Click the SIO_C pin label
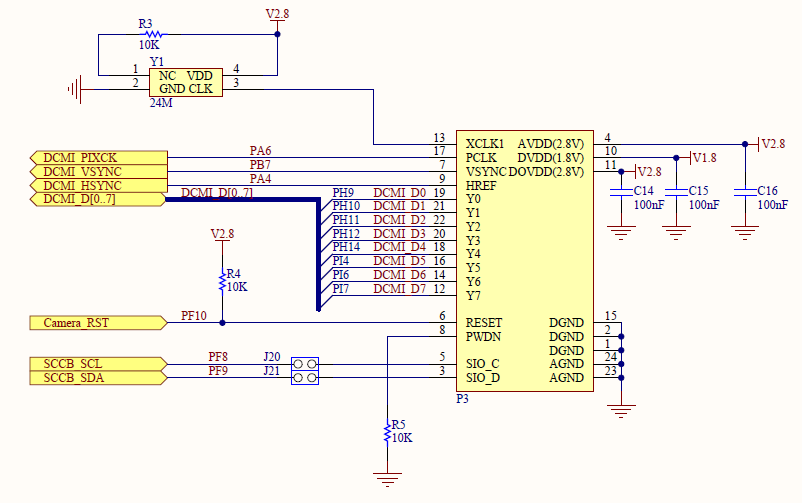Screen dimensions: 802x503 click(x=482, y=364)
